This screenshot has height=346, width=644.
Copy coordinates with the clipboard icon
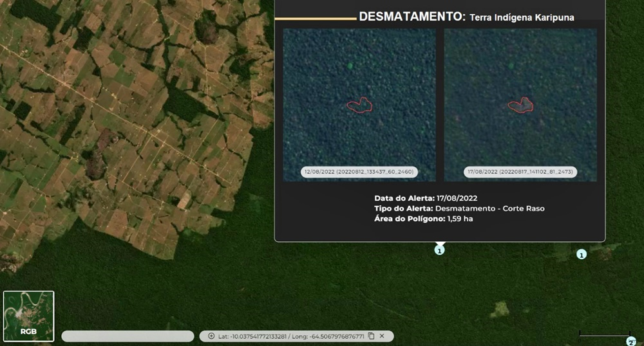[372, 336]
